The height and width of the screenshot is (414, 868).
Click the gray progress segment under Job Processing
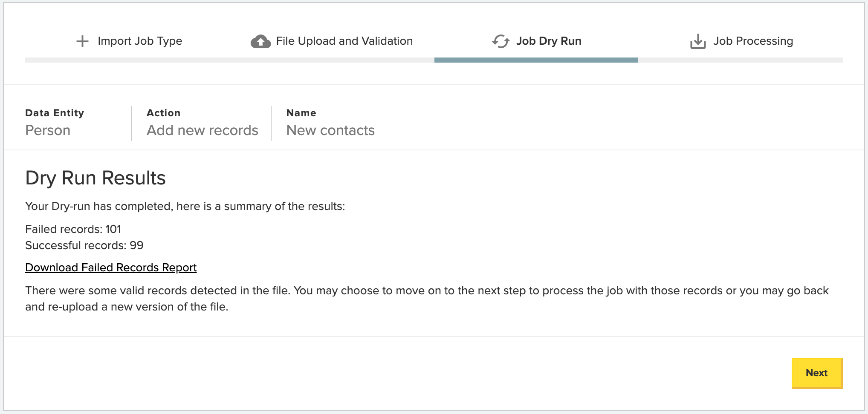pos(741,60)
